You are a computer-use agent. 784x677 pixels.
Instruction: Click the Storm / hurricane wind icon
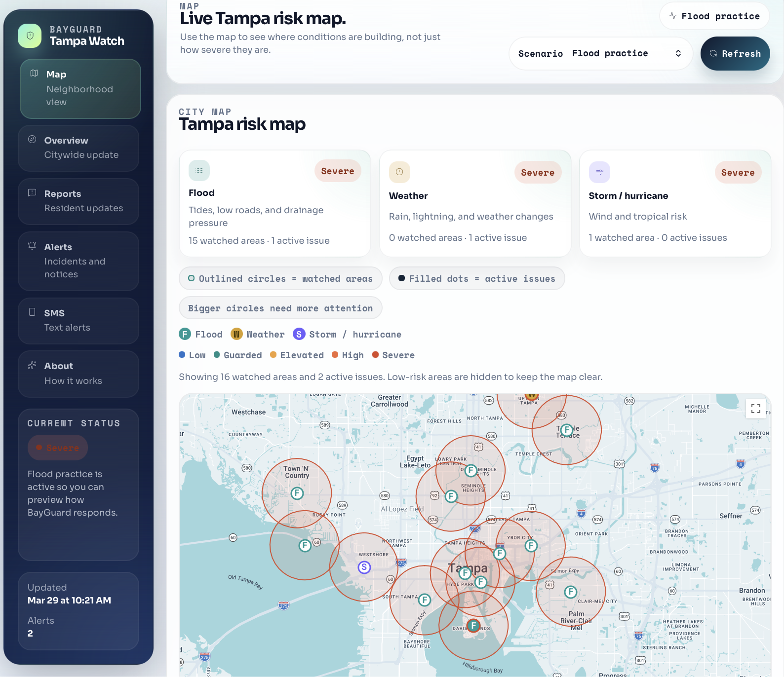coord(599,172)
